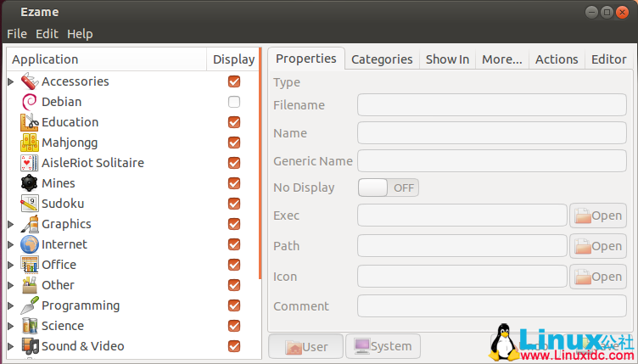Image resolution: width=638 pixels, height=364 pixels.
Task: Click the Mahjongg game icon
Action: coord(29,143)
